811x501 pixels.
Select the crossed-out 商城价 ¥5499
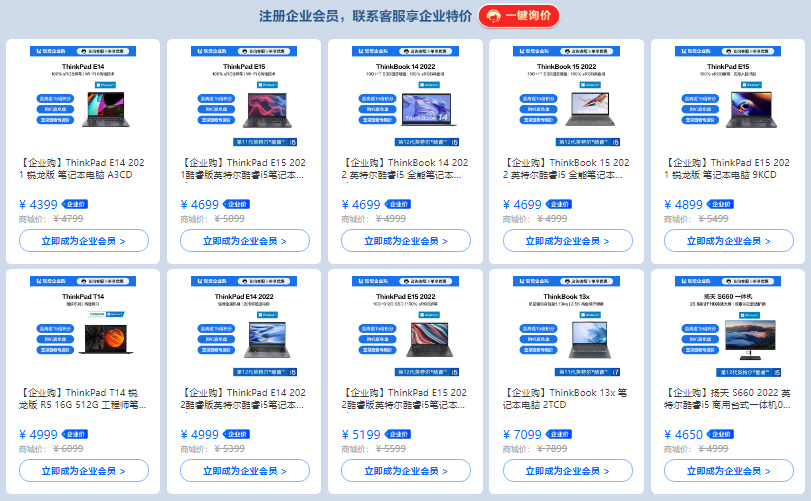(713, 219)
